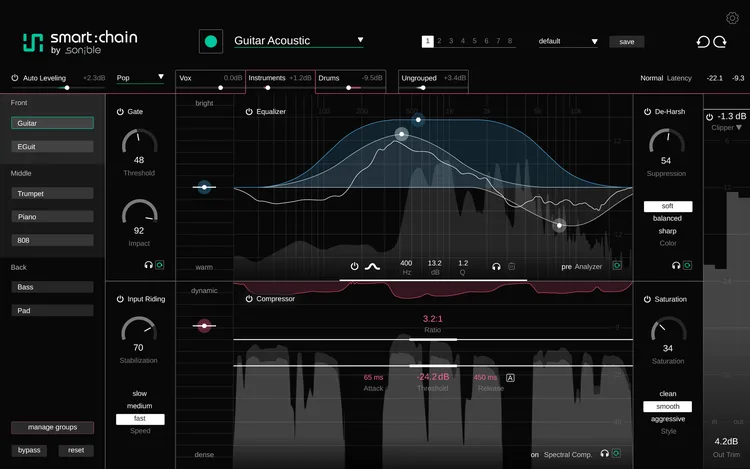
Task: Select state slot 2
Action: pos(439,41)
